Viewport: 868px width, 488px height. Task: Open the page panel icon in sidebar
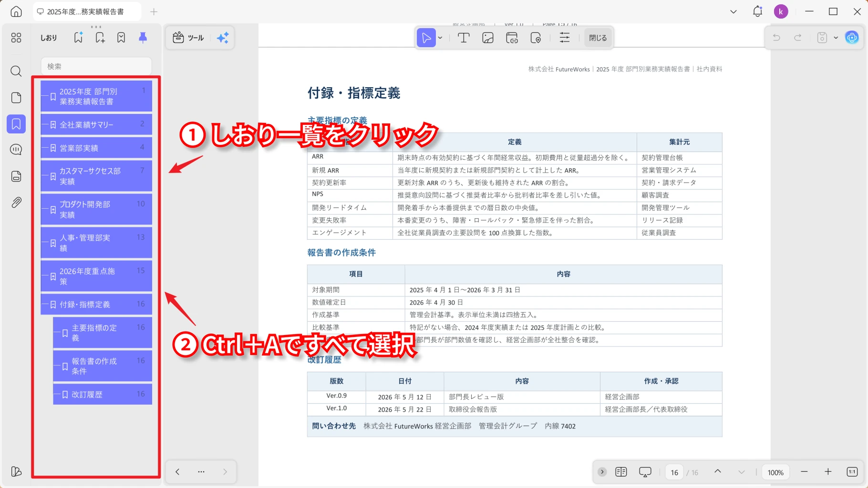[16, 98]
